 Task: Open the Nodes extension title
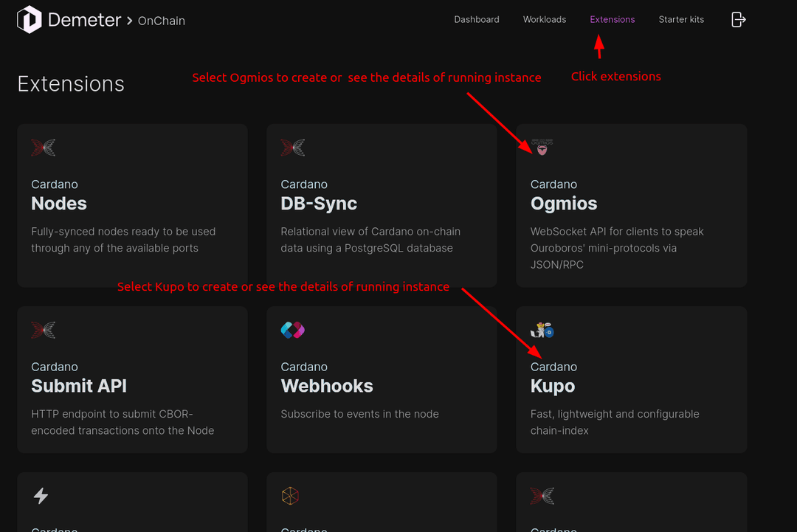[x=59, y=203]
